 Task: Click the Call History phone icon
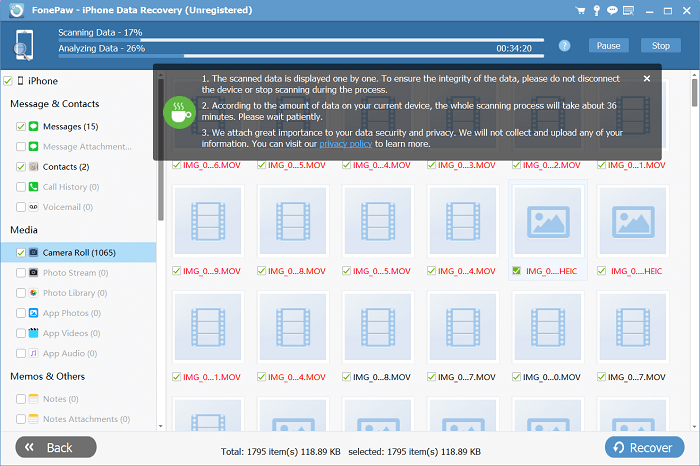pyautogui.click(x=33, y=187)
